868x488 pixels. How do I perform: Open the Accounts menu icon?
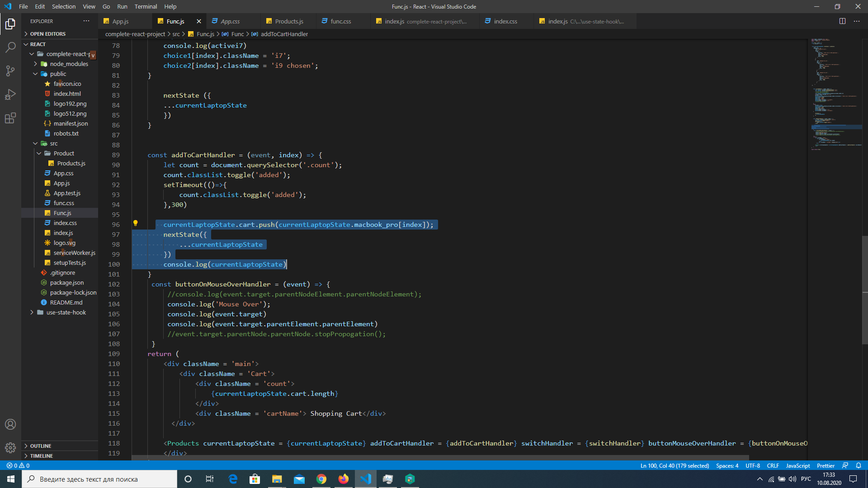click(10, 424)
